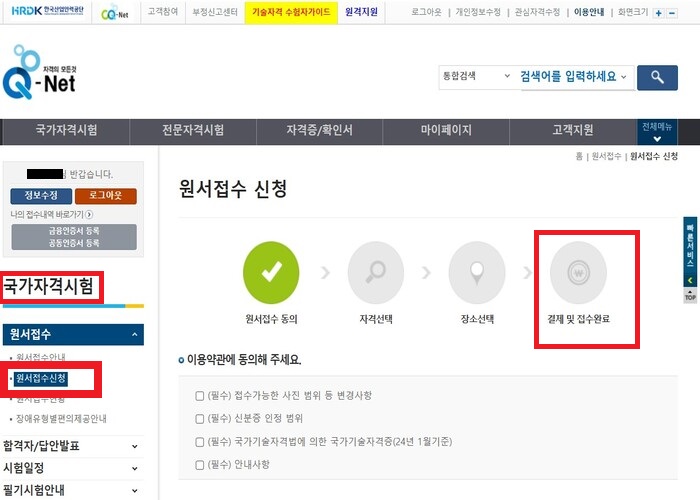Click the 홈 breadcrumb link
The width and height of the screenshot is (700, 500).
(579, 156)
